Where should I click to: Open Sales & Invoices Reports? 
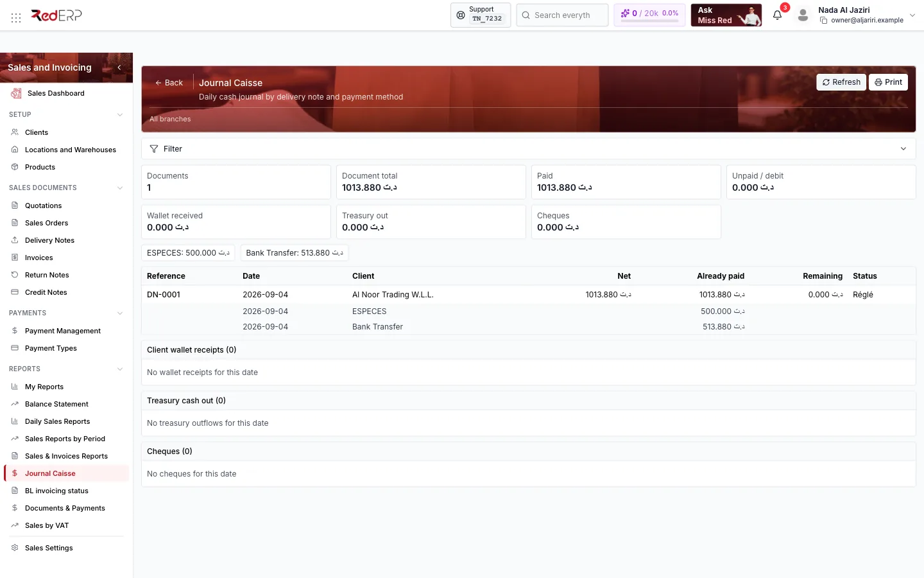[x=66, y=456]
